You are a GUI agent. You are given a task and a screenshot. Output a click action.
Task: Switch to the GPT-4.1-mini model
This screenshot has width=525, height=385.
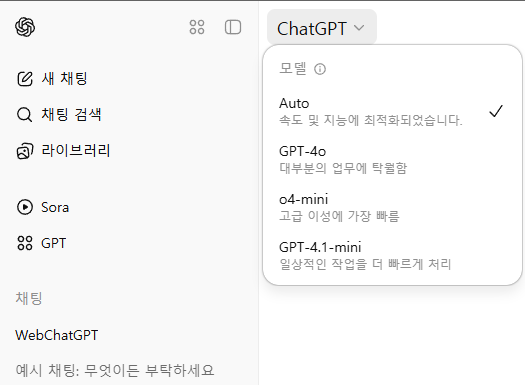[x=392, y=255]
